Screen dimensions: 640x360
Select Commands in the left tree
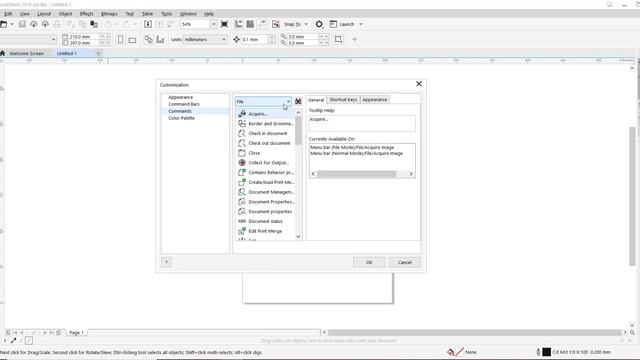(180, 111)
